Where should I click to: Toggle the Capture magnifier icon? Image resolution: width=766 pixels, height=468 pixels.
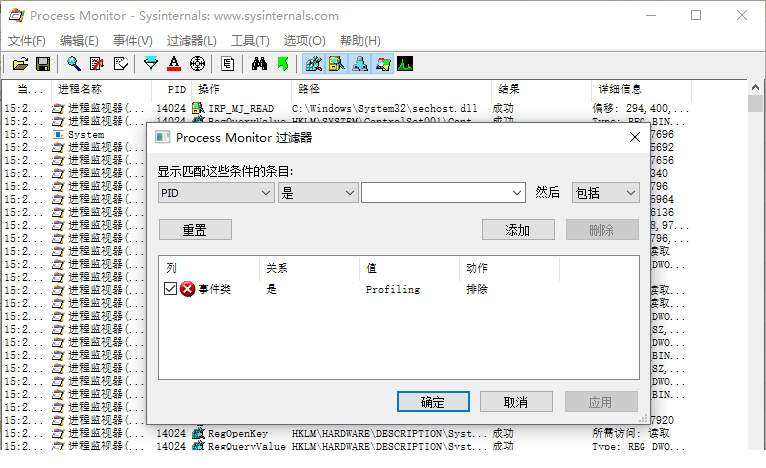(x=74, y=64)
